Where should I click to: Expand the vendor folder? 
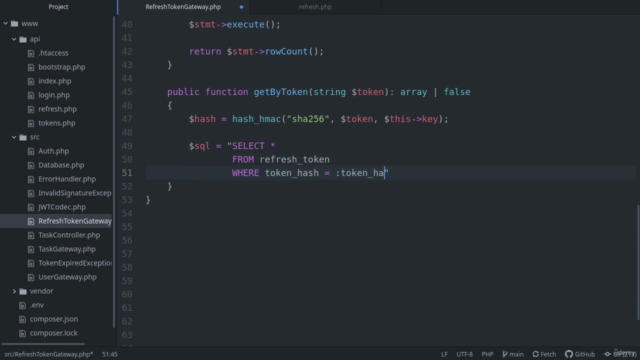tap(14, 291)
